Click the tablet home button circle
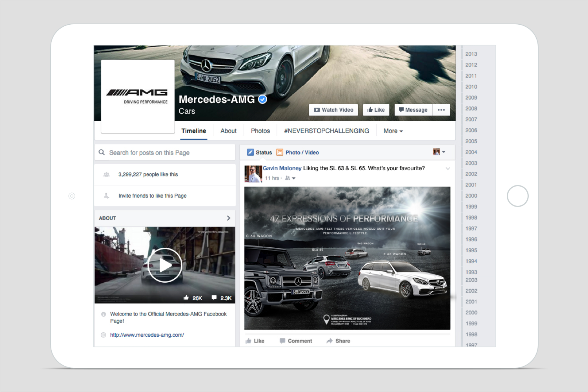This screenshot has width=588, height=392. [x=518, y=196]
